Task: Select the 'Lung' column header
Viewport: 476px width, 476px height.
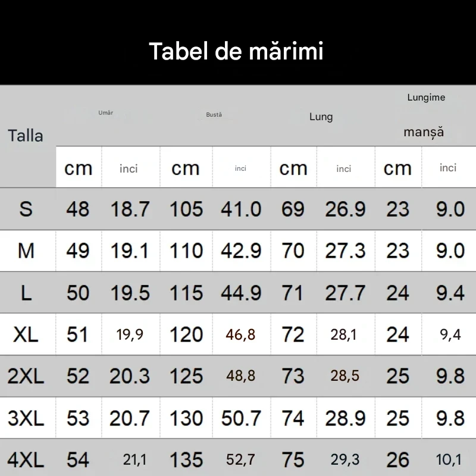Action: [321, 117]
